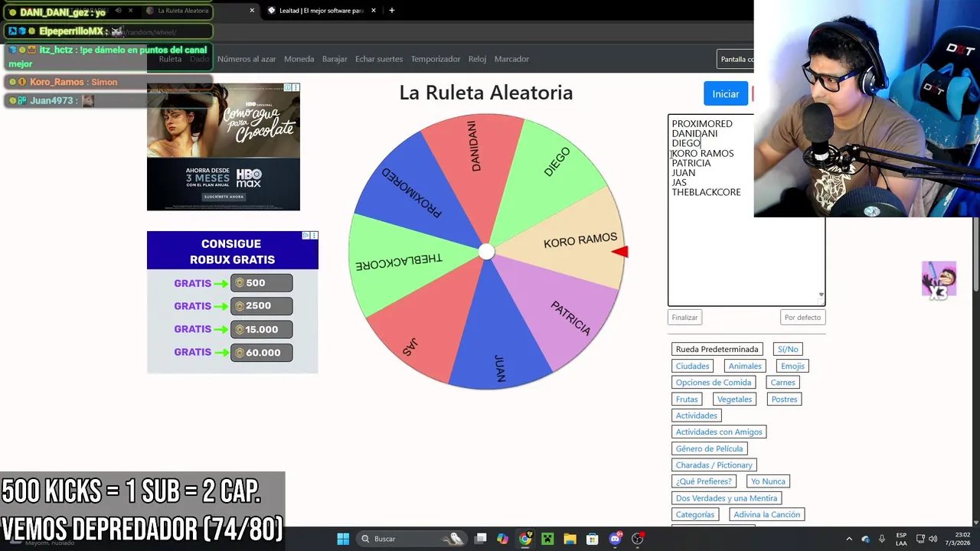This screenshot has height=551, width=980.
Task: Click the OneDrive cloud tray icon
Action: click(865, 539)
